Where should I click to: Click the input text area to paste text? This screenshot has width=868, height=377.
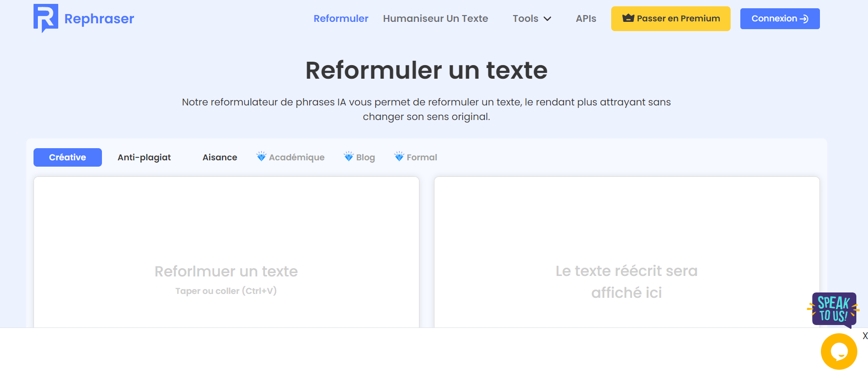tap(226, 252)
